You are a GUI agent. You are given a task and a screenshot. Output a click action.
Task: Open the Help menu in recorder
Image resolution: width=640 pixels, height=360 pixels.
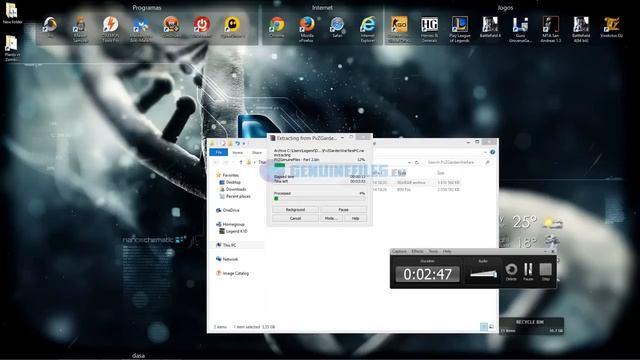pyautogui.click(x=447, y=251)
